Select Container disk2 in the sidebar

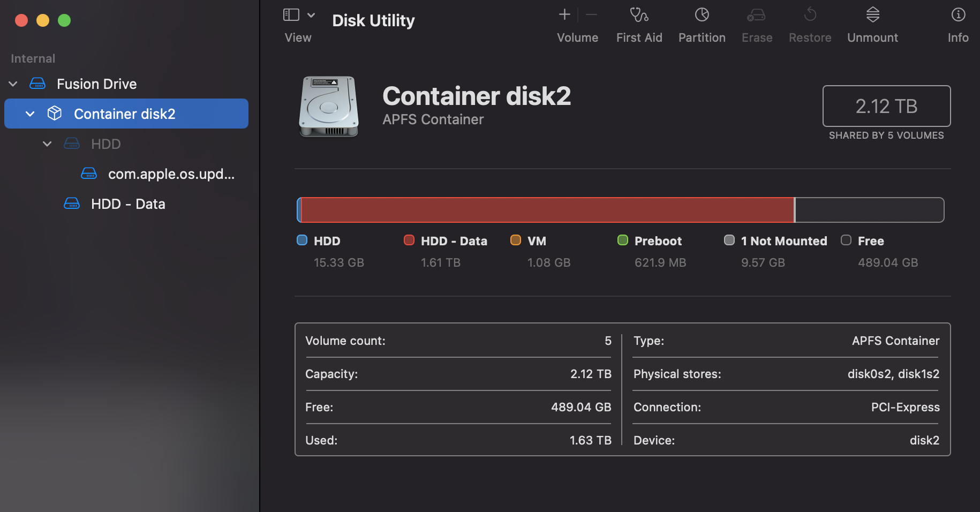(126, 114)
